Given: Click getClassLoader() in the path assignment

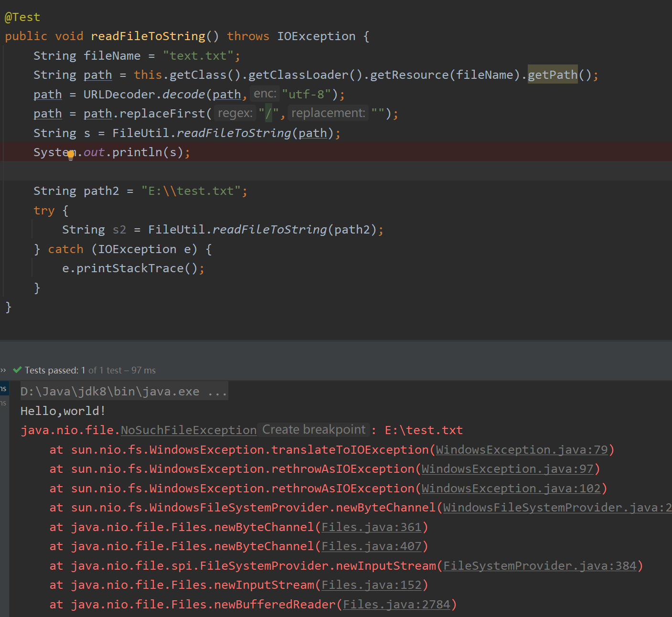Looking at the screenshot, I should click(x=306, y=75).
